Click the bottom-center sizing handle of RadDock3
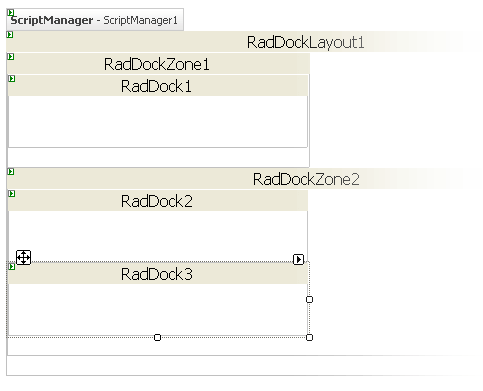This screenshot has height=391, width=483. click(158, 337)
